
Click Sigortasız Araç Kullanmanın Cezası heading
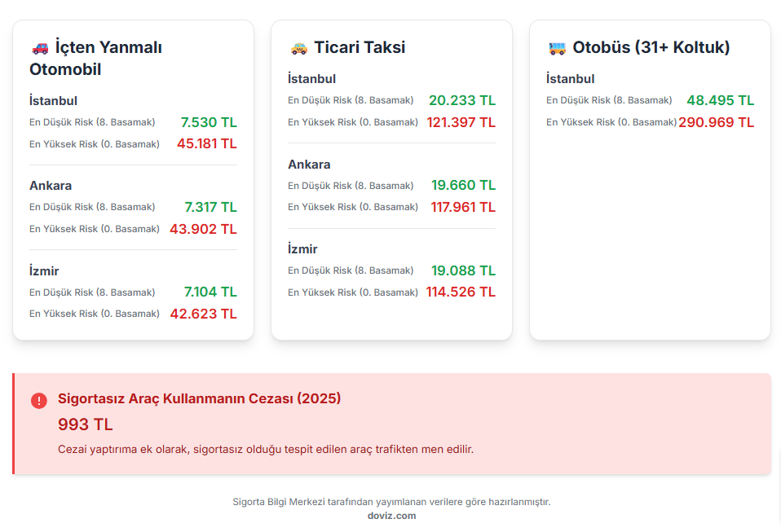point(199,399)
